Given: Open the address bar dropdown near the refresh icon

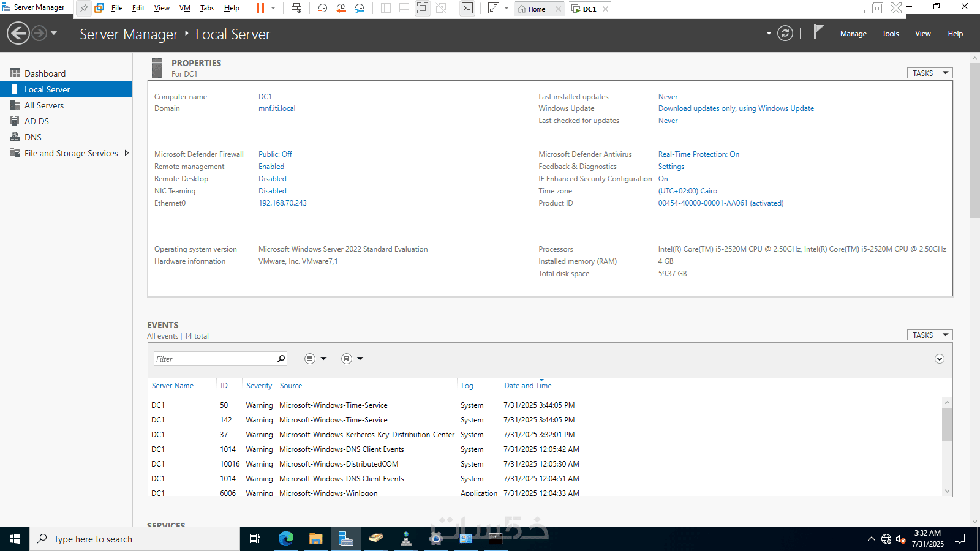Looking at the screenshot, I should [x=769, y=34].
